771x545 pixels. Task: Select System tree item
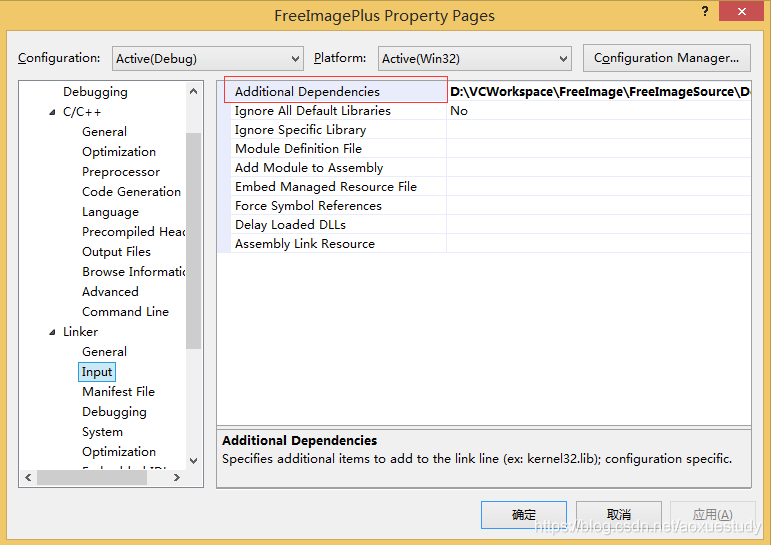click(x=102, y=432)
